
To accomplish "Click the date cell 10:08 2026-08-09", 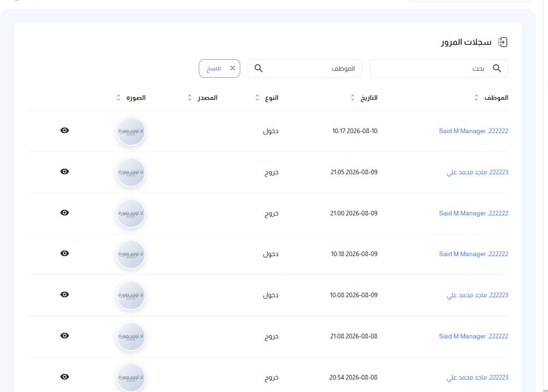I will pyautogui.click(x=353, y=295).
